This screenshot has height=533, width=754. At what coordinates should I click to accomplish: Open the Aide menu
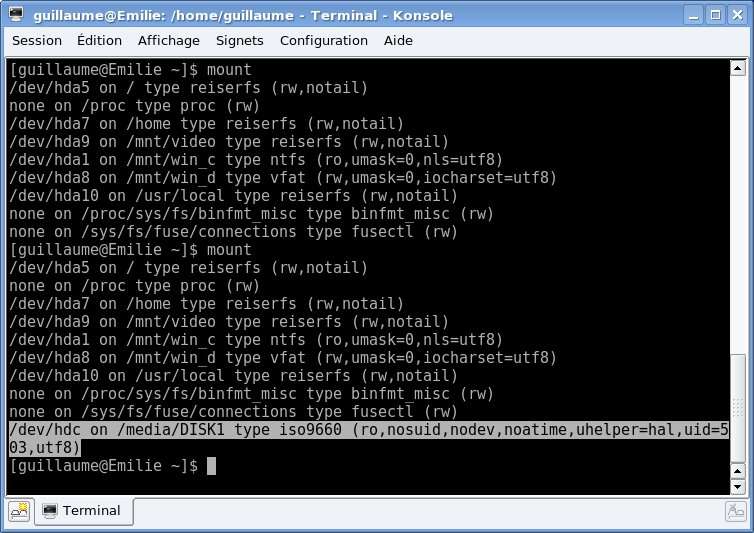(398, 40)
